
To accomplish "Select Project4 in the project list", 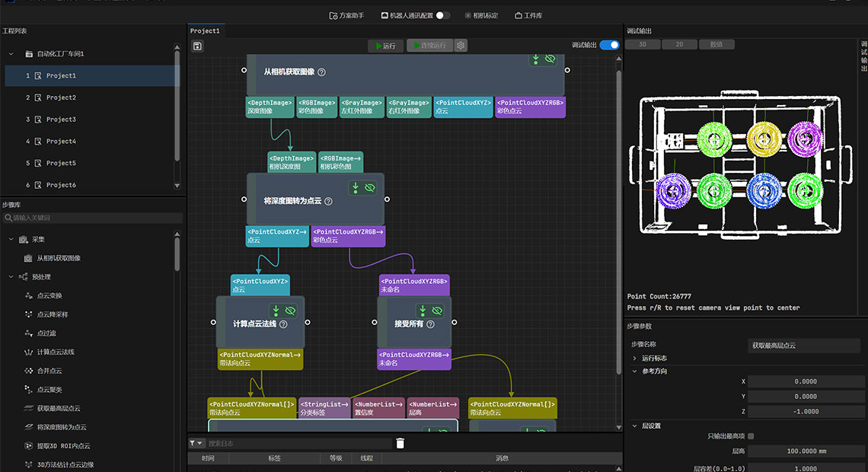I will [92, 141].
